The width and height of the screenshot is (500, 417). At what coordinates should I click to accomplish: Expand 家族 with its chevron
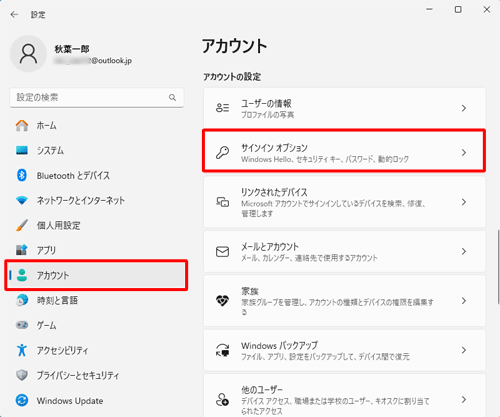point(464,301)
